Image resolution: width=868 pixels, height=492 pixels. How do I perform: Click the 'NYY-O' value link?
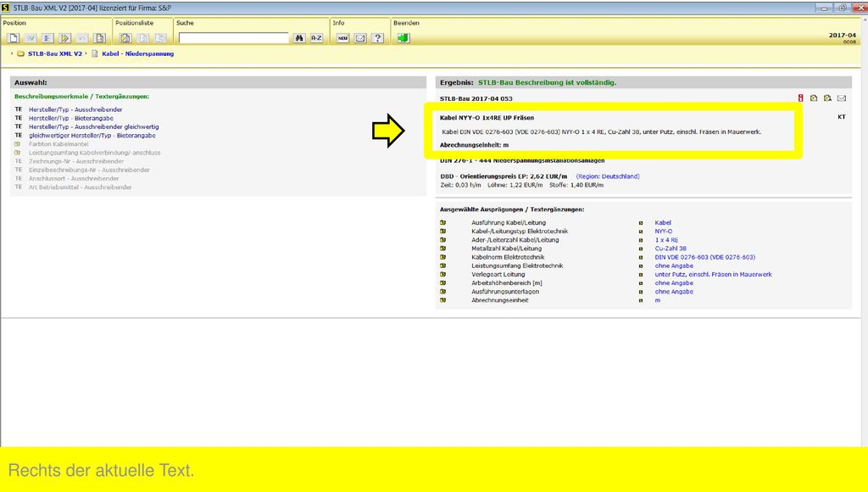point(663,232)
